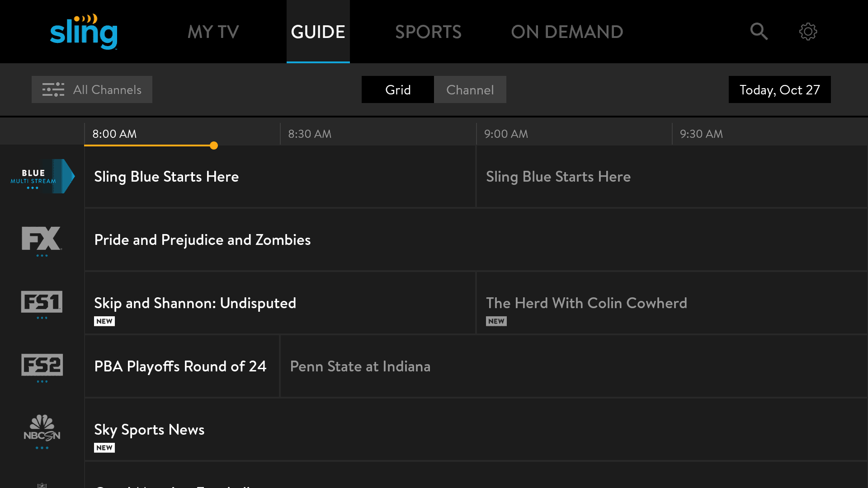Select the 9:00 AM Sling Blue Starts Here program
The image size is (868, 488).
tap(672, 176)
